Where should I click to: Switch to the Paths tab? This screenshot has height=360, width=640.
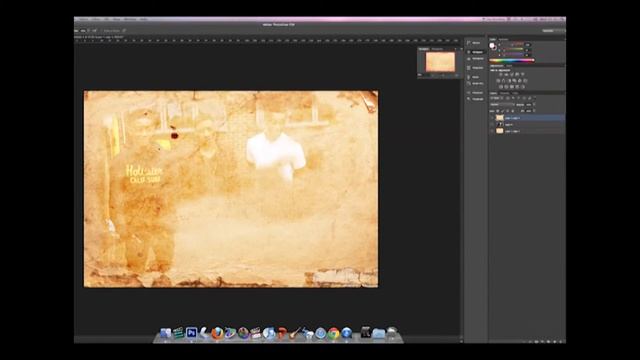tap(515, 93)
